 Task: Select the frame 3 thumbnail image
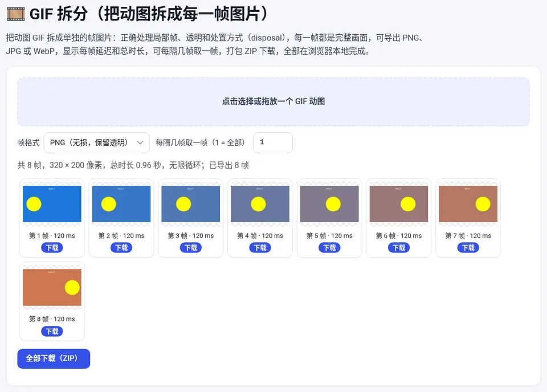tap(191, 204)
